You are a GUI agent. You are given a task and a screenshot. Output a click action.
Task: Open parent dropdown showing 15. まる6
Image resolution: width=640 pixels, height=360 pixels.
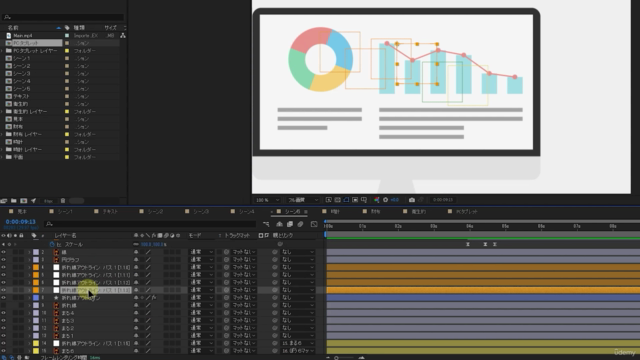click(298, 343)
